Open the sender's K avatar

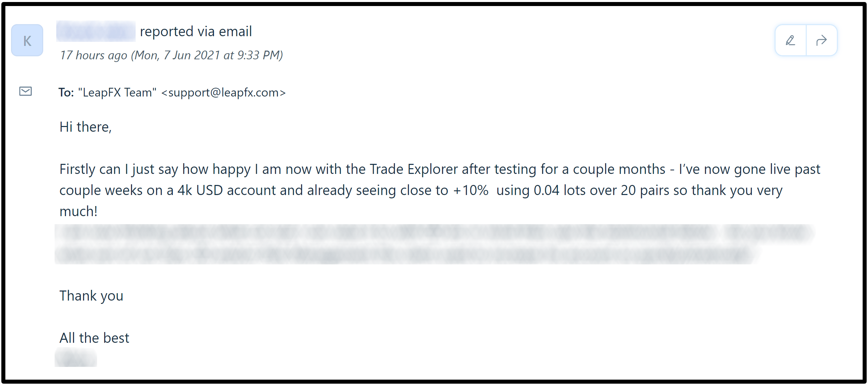[27, 41]
